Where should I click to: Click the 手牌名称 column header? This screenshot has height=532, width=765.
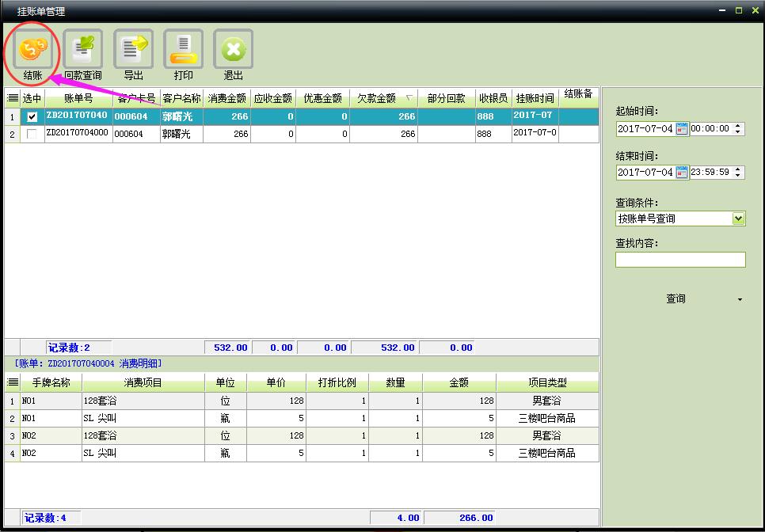pyautogui.click(x=51, y=383)
